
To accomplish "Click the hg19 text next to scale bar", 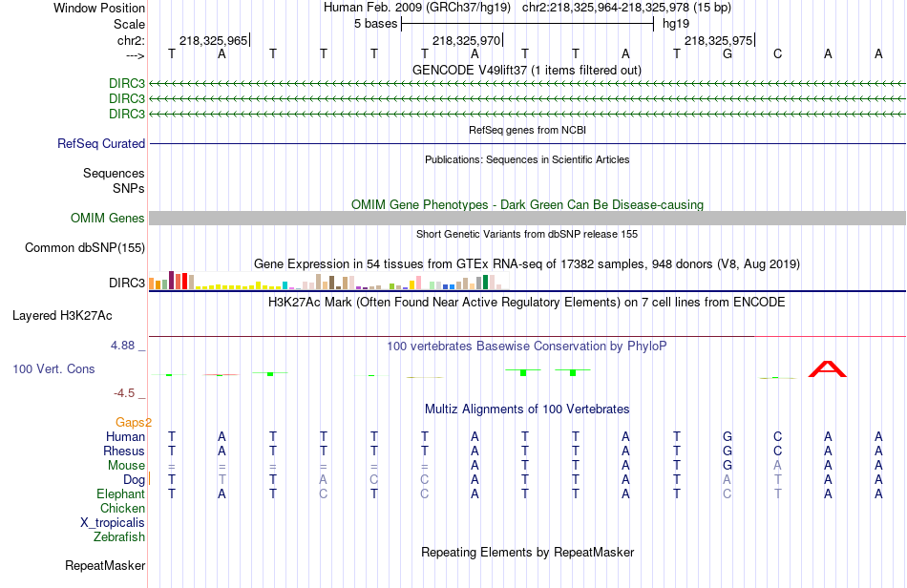I will (676, 24).
